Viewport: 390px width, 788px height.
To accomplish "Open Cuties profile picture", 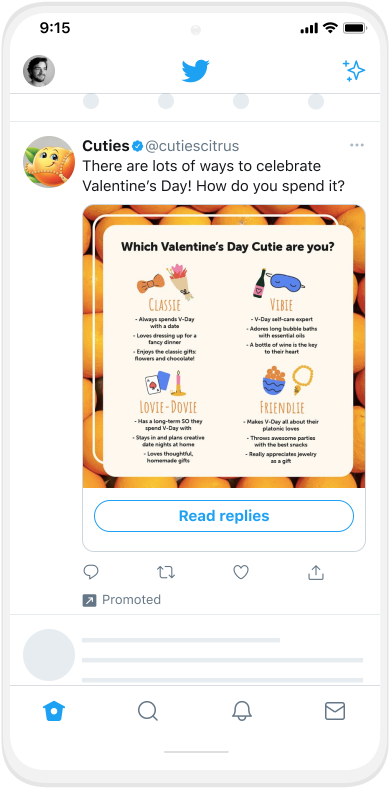I will tap(49, 162).
